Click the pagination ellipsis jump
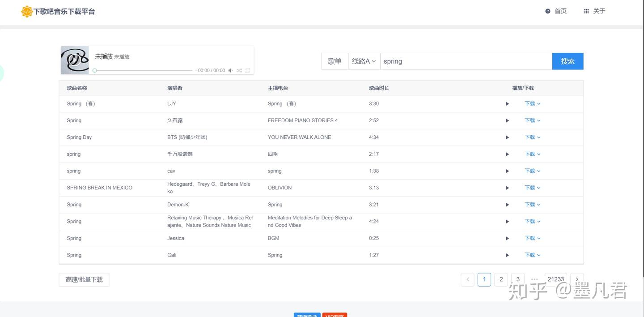This screenshot has height=317, width=644. (x=534, y=279)
